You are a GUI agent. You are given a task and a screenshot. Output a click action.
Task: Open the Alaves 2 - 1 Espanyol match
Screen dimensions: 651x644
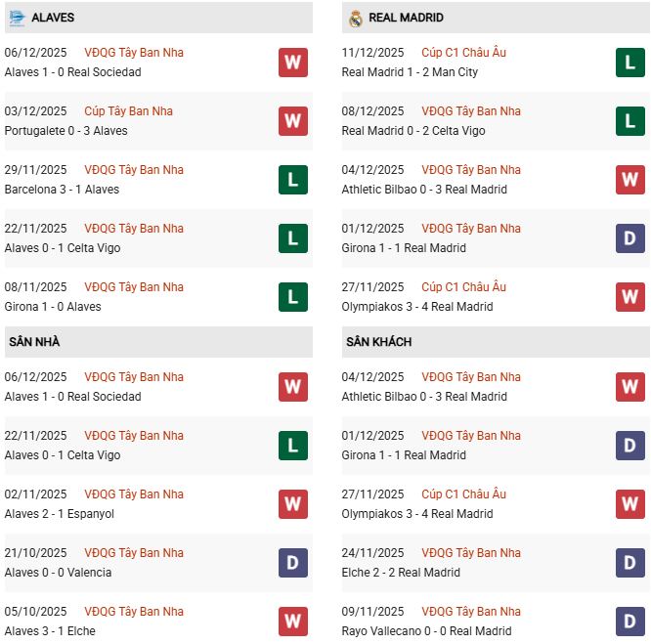[x=59, y=514]
